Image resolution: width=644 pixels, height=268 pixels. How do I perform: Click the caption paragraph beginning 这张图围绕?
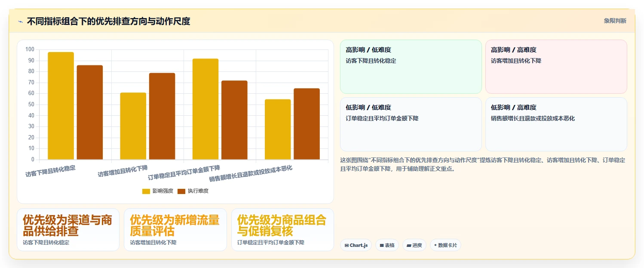(x=483, y=164)
